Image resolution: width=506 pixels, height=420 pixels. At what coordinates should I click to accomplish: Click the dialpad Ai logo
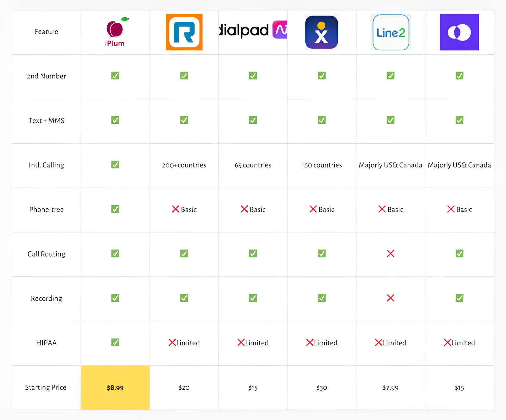click(x=253, y=30)
